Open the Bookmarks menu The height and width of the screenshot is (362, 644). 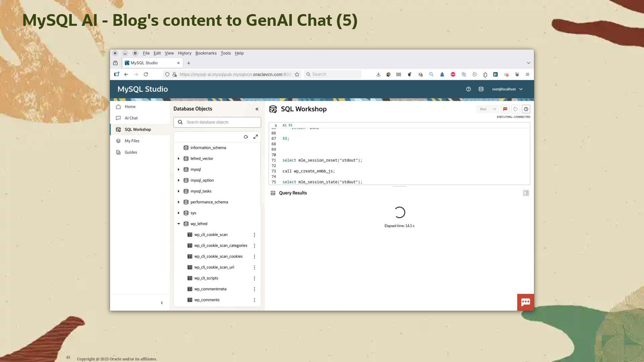click(206, 53)
